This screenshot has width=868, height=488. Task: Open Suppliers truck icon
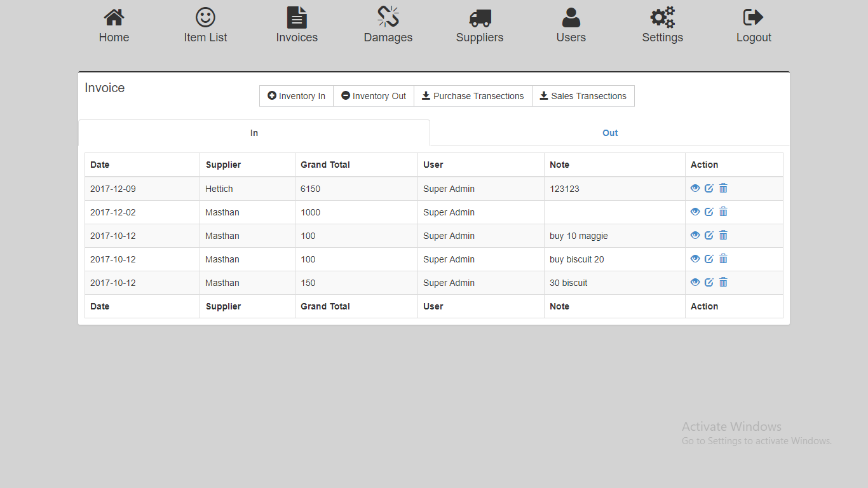click(480, 18)
